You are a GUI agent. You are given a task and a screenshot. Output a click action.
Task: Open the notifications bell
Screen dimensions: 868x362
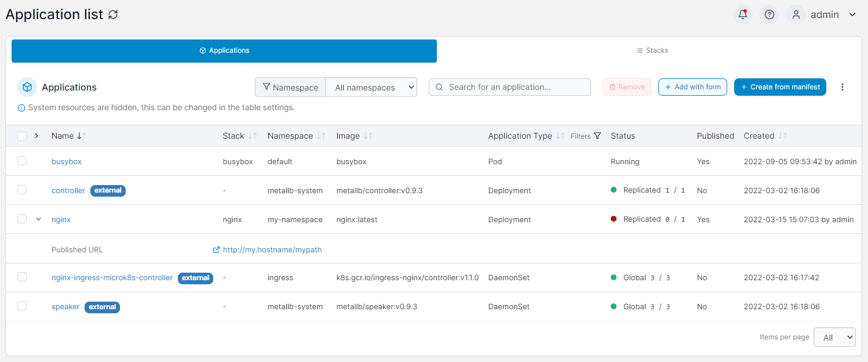742,15
